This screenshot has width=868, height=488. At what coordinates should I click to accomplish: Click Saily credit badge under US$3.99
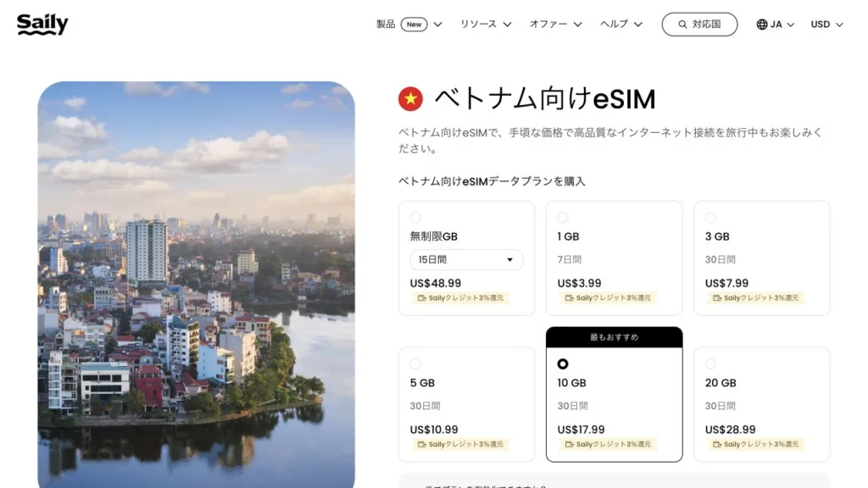tap(608, 298)
